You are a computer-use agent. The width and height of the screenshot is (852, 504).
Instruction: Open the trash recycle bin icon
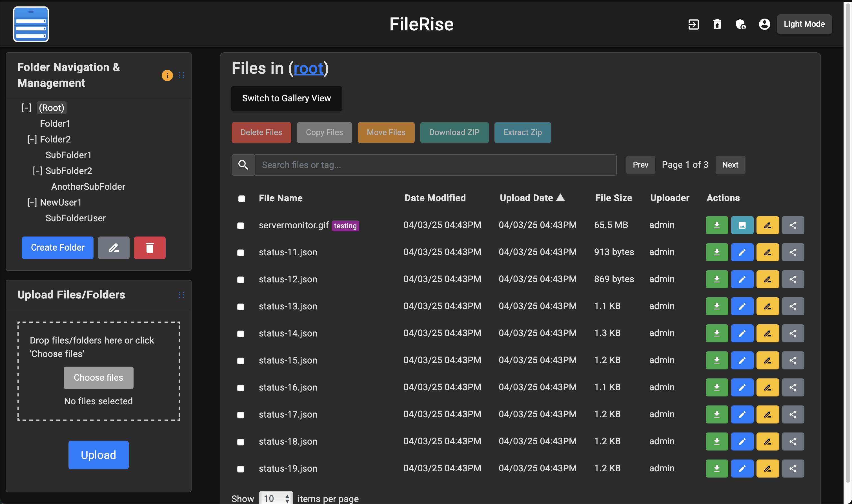[x=717, y=24]
